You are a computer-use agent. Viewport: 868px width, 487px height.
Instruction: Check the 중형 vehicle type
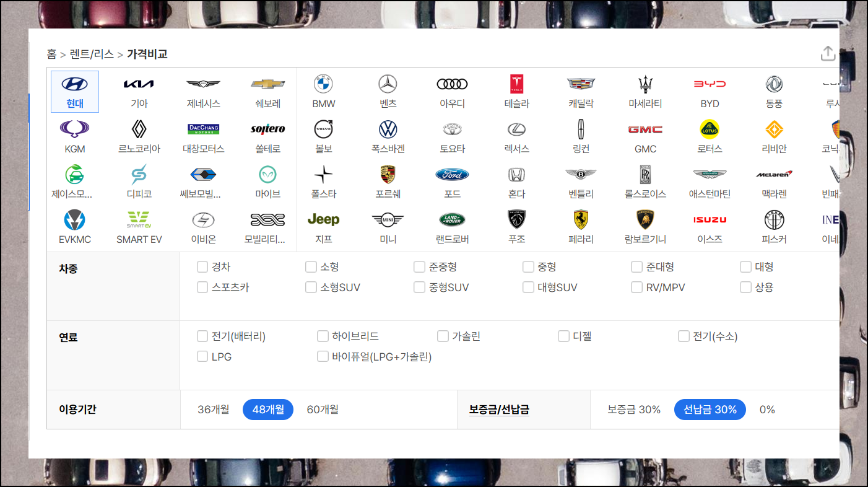pyautogui.click(x=528, y=267)
